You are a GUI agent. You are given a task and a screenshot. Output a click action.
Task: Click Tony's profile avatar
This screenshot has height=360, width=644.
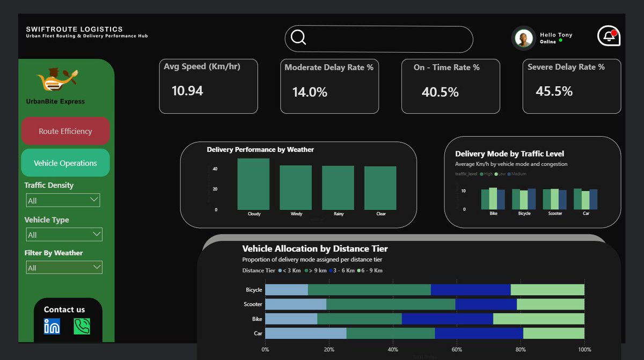523,38
